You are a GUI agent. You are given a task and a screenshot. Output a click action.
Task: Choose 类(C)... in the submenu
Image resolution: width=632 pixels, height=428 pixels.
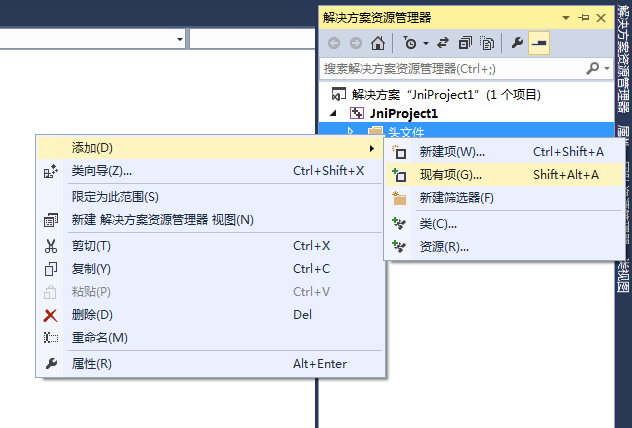click(x=504, y=224)
